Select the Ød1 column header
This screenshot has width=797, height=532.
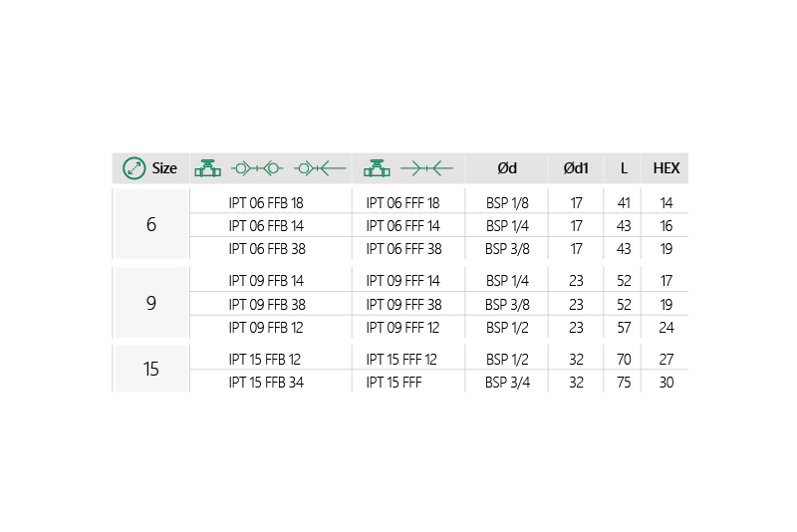click(x=576, y=168)
